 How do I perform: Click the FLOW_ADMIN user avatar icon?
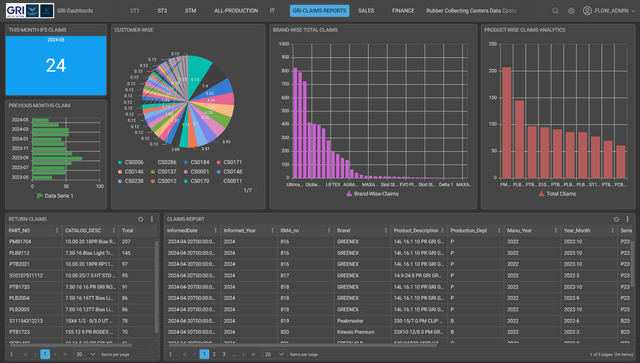[x=587, y=11]
